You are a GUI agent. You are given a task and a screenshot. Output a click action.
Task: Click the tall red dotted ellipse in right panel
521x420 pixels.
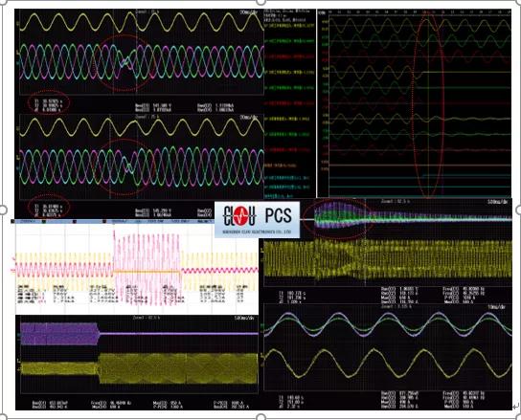click(x=428, y=105)
